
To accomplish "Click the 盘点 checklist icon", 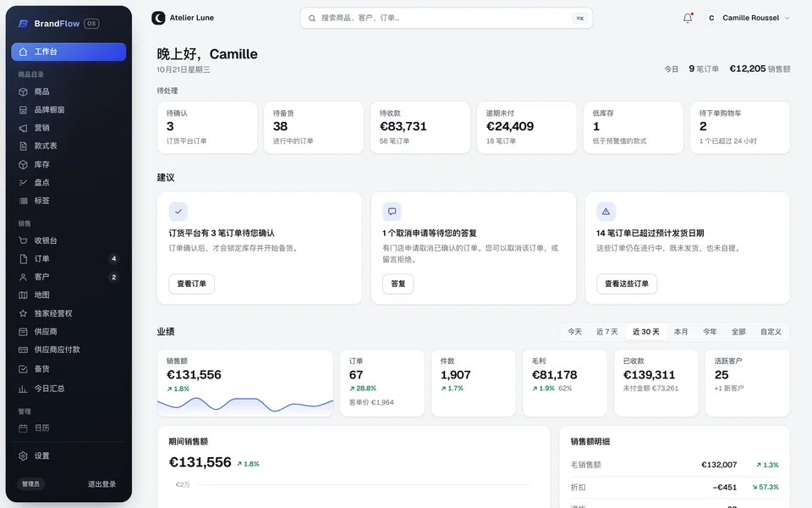I will 23,183.
